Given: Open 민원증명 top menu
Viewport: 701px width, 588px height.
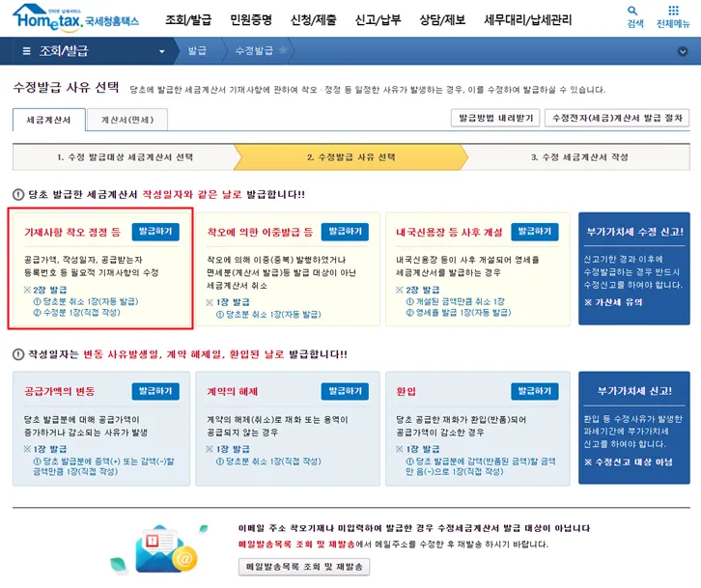Looking at the screenshot, I should tap(251, 19).
